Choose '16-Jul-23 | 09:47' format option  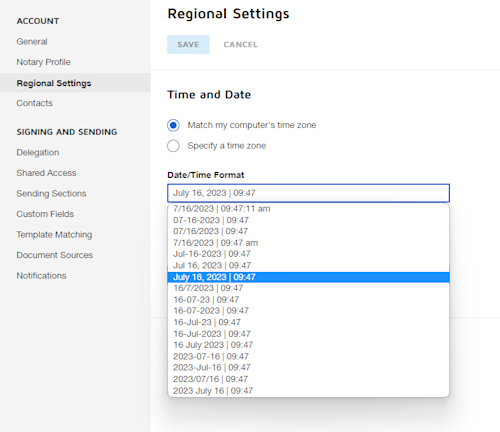click(x=308, y=322)
